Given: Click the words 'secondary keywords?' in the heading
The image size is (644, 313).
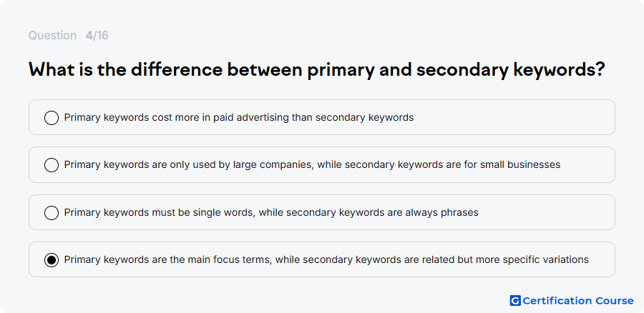Looking at the screenshot, I should tap(510, 70).
